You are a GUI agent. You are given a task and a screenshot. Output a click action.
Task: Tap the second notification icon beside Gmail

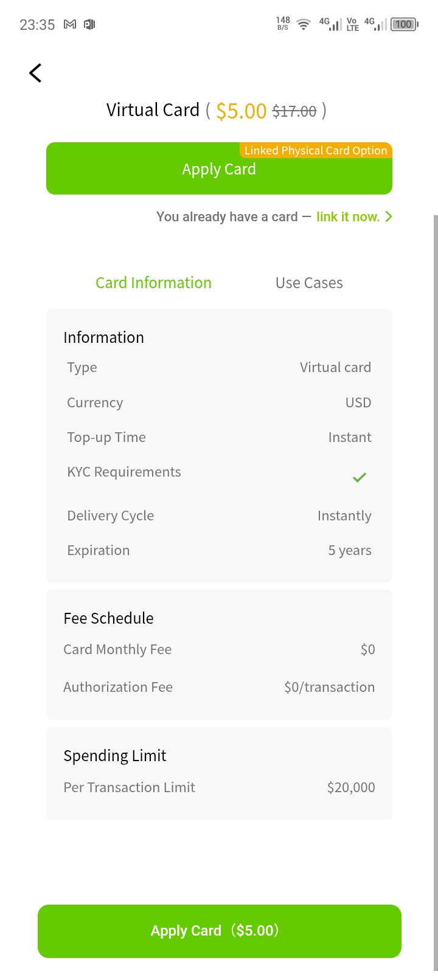[89, 24]
